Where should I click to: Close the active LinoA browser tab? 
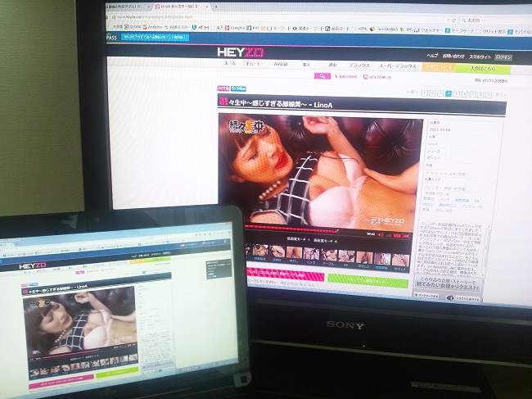(206, 7)
